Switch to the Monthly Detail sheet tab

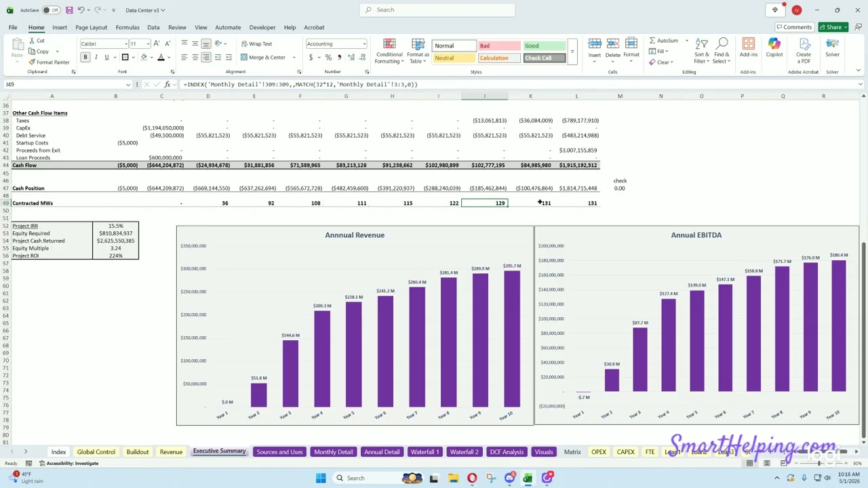click(333, 451)
